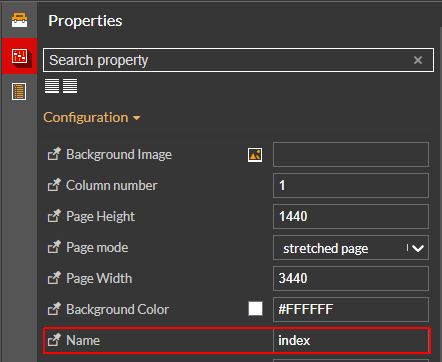Edit the Name field showing index

351,340
